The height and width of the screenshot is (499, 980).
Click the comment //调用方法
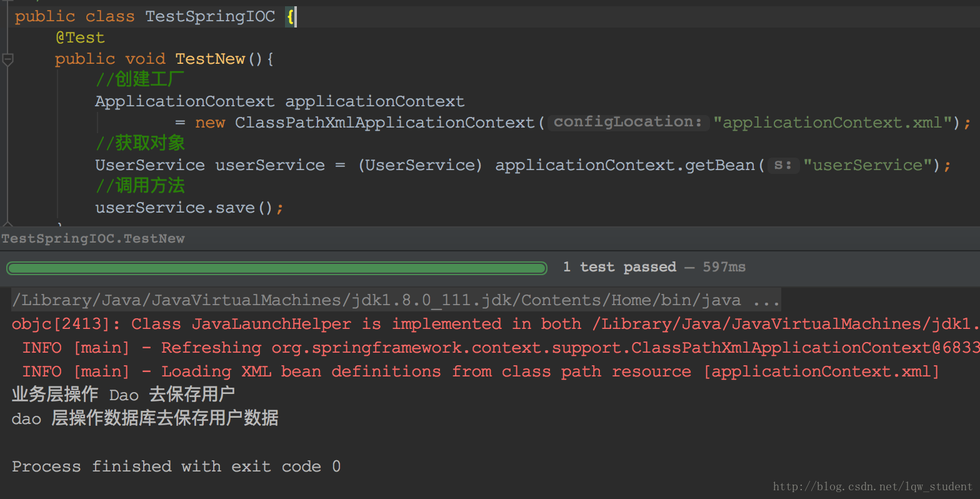[x=140, y=186]
